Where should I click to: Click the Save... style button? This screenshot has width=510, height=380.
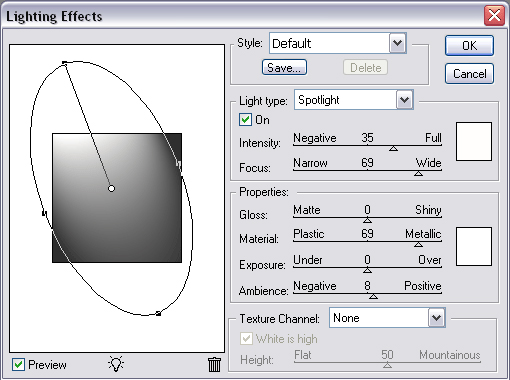click(284, 67)
